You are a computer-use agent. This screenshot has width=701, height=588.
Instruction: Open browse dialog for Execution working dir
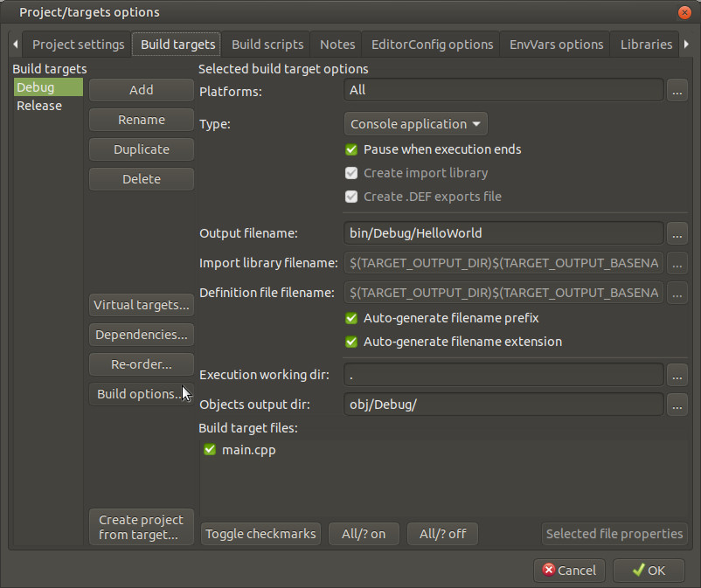click(677, 375)
